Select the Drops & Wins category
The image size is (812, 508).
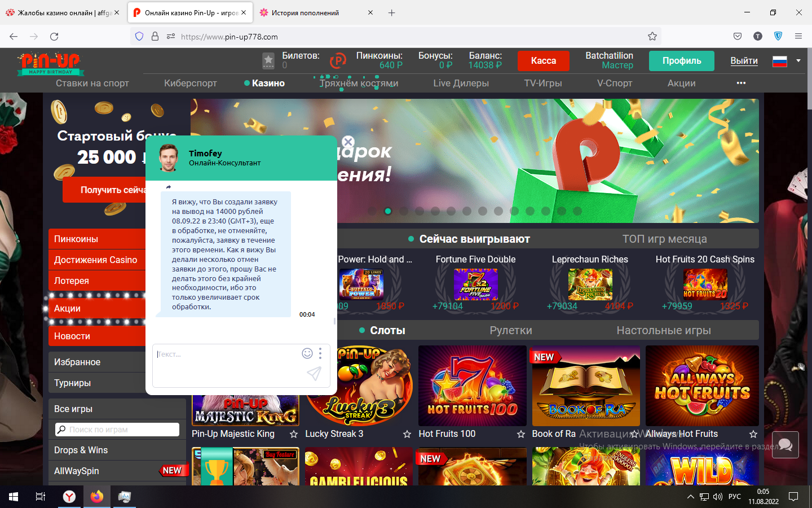tap(117, 450)
